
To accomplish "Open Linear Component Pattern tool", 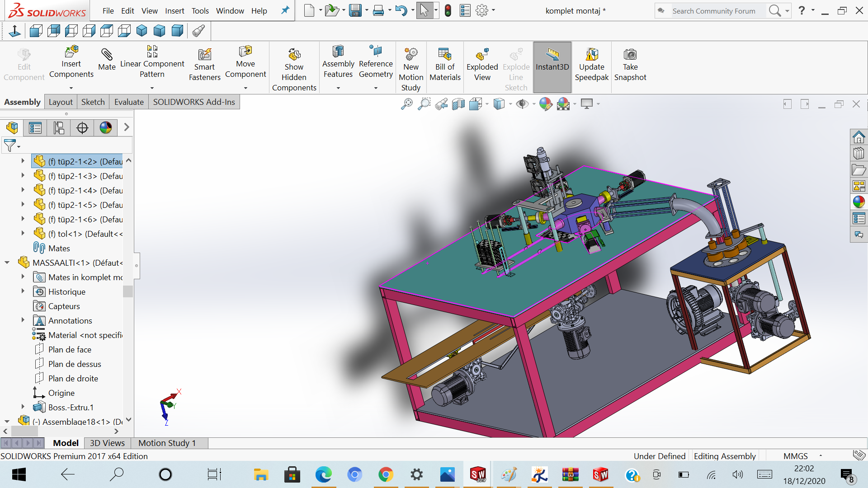I will 152,62.
